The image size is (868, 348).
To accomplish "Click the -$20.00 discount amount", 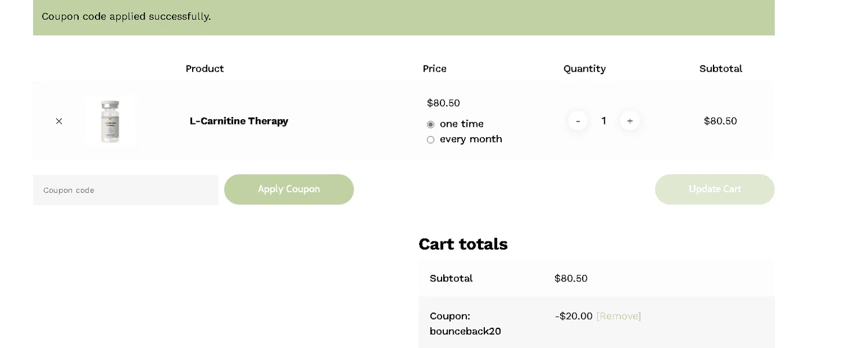I will point(573,316).
